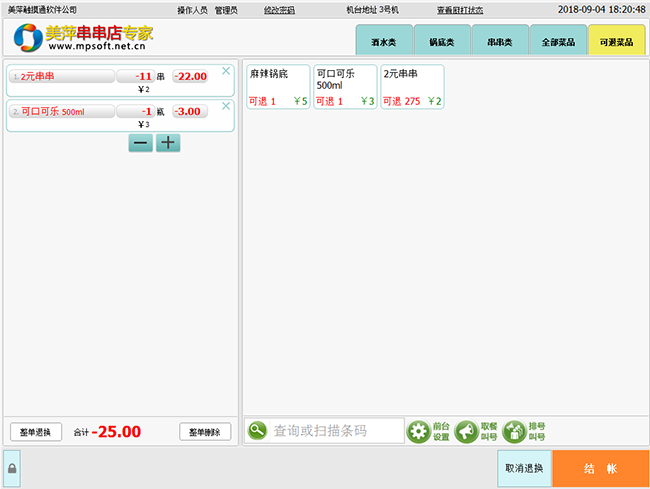Switch to the 酒水类 tab
Screen dimensions: 650x489
(384, 42)
